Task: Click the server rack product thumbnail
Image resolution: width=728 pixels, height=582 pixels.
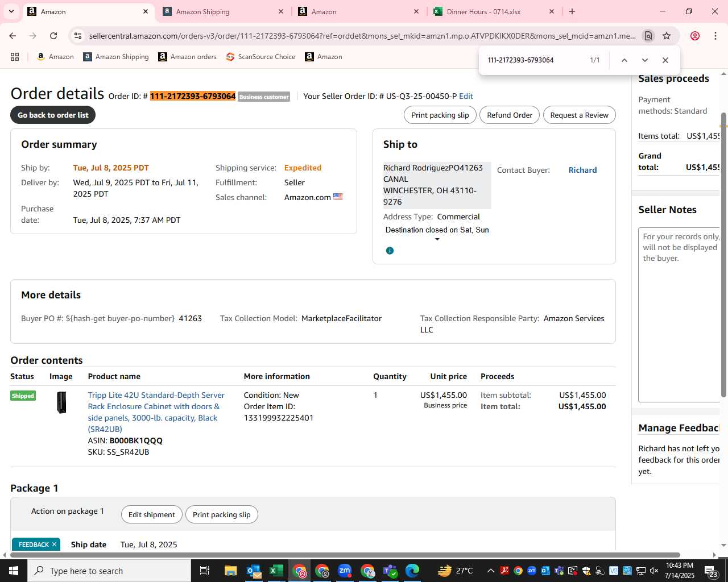Action: [61, 402]
